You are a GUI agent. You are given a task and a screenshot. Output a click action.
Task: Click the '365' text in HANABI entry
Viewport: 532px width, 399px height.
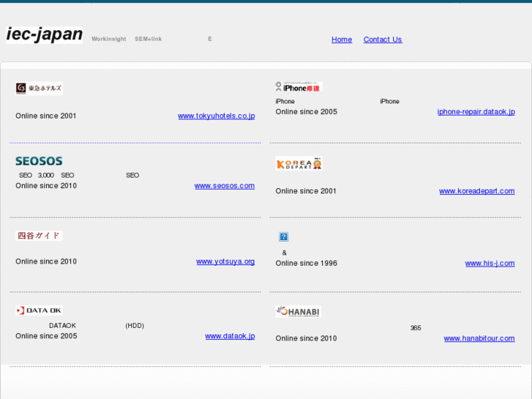(416, 328)
